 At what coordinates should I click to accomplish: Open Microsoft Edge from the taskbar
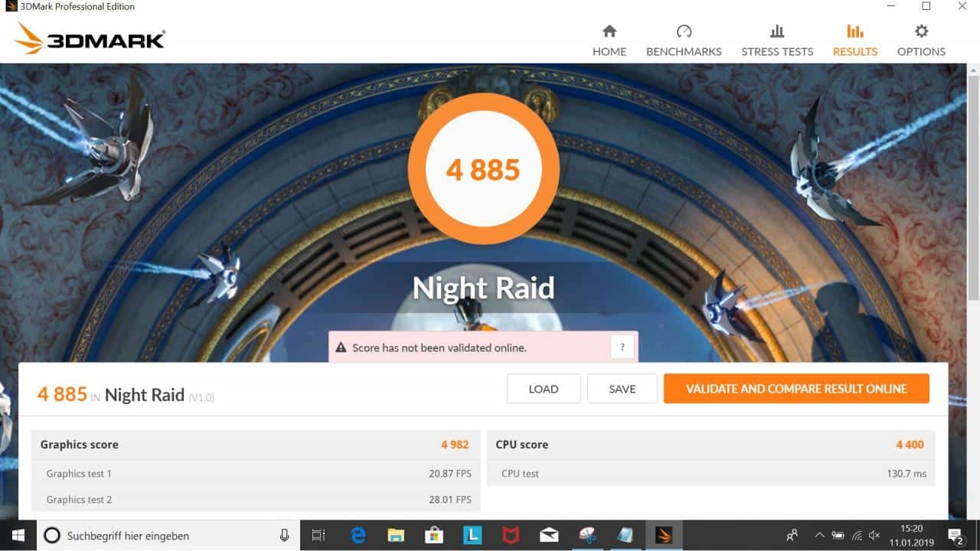pyautogui.click(x=358, y=536)
